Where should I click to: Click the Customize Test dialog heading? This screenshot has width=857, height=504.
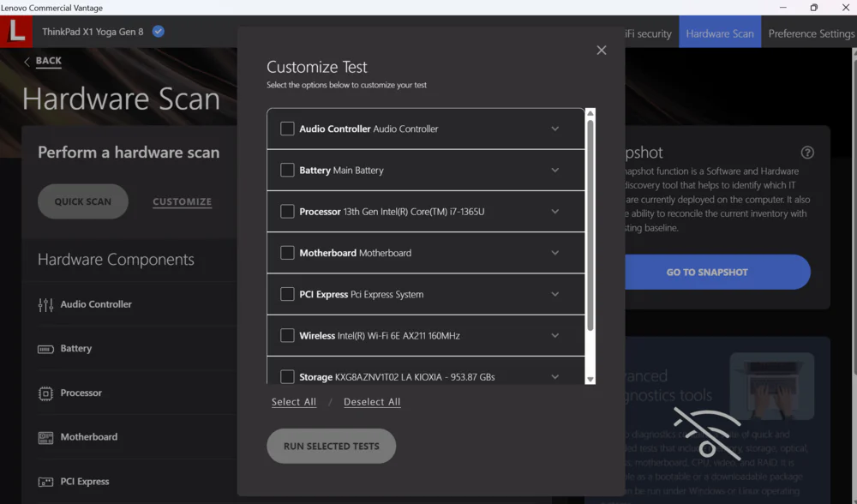click(x=317, y=67)
